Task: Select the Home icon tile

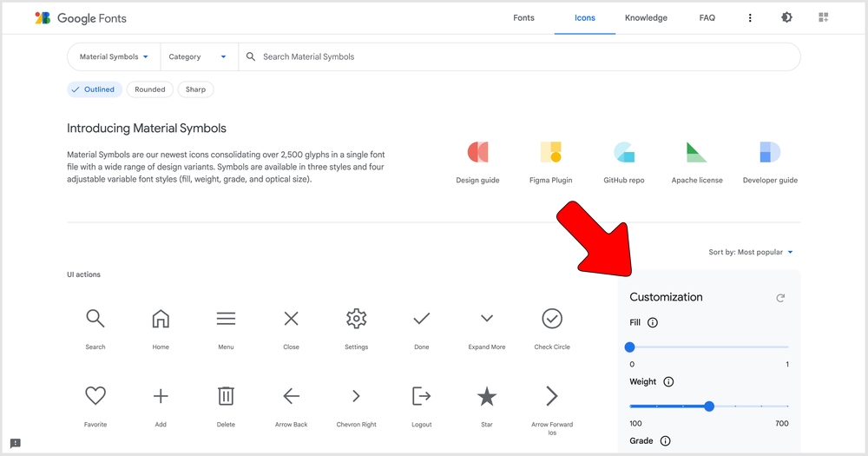Action: (161, 328)
